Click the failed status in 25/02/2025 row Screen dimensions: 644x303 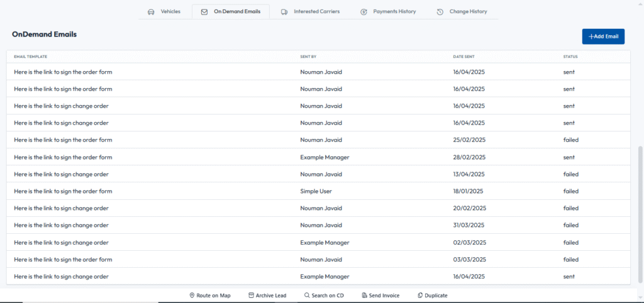pos(571,140)
